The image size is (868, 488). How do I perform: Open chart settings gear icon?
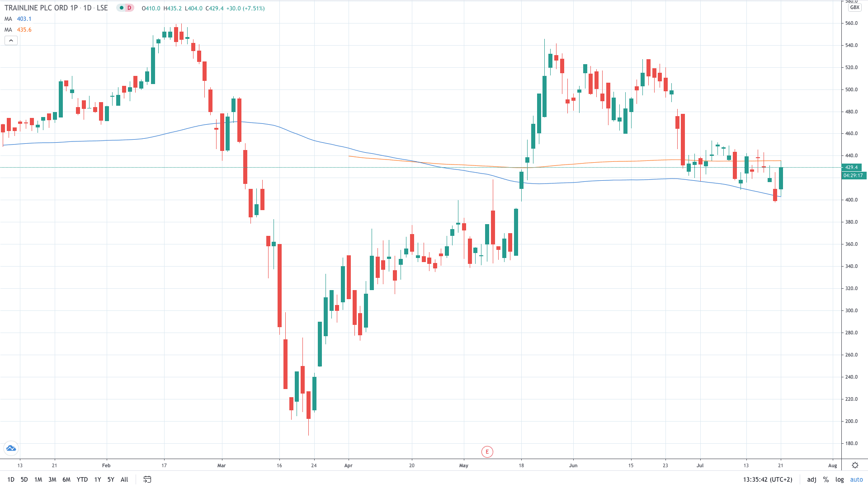855,465
